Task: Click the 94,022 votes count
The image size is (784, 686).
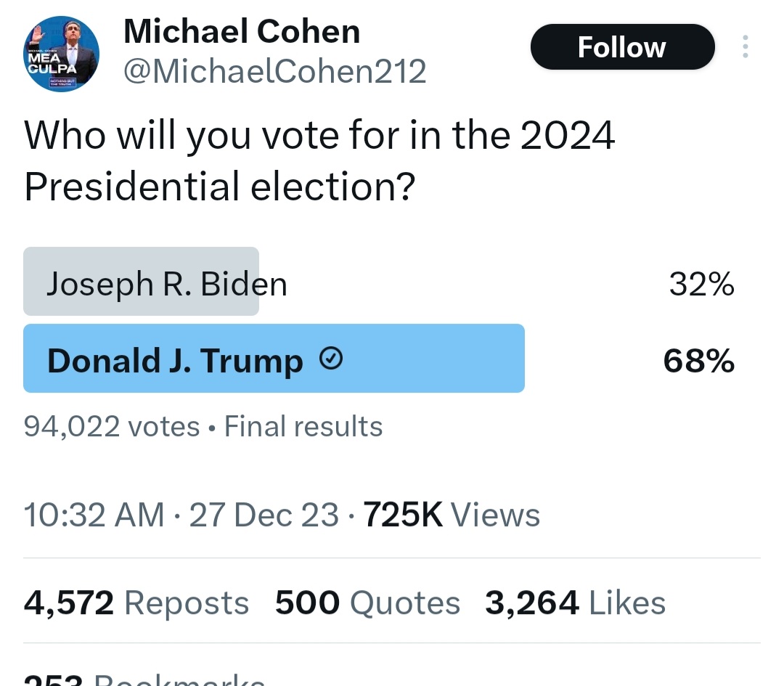Action: (111, 426)
